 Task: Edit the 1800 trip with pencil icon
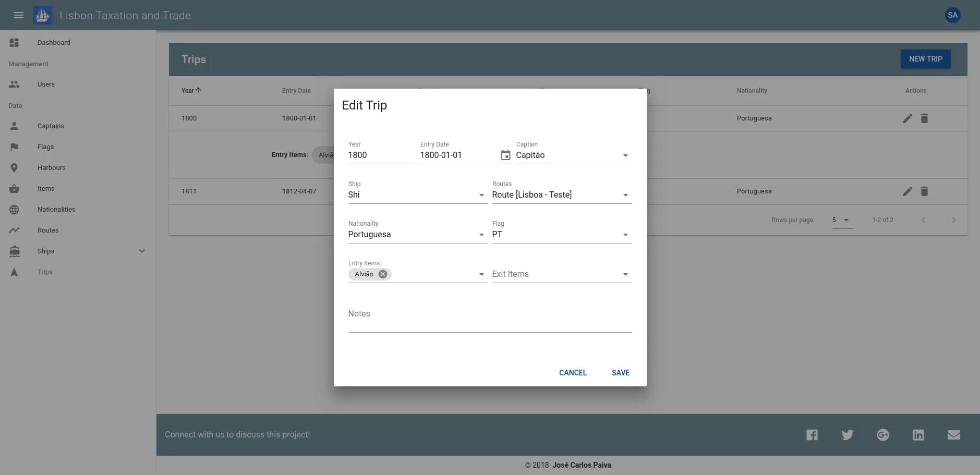(908, 118)
